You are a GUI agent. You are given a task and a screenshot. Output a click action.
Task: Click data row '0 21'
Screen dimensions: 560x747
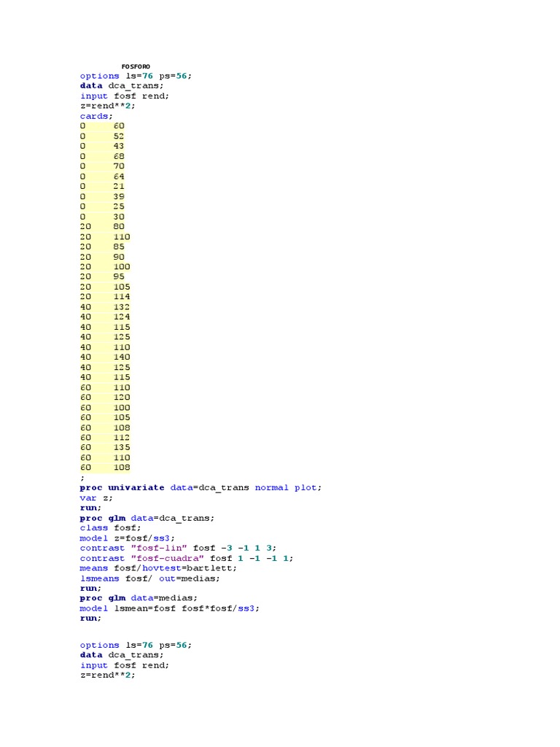coord(102,186)
